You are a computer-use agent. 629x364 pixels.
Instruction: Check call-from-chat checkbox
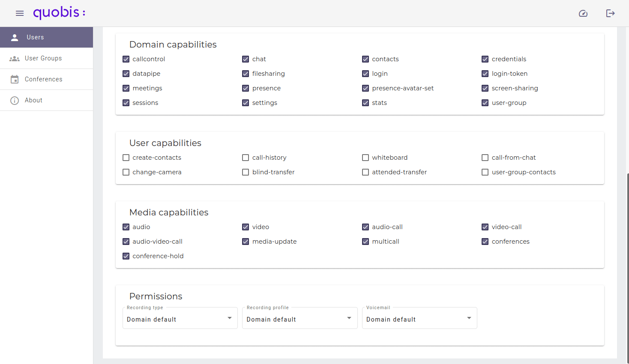tap(485, 158)
